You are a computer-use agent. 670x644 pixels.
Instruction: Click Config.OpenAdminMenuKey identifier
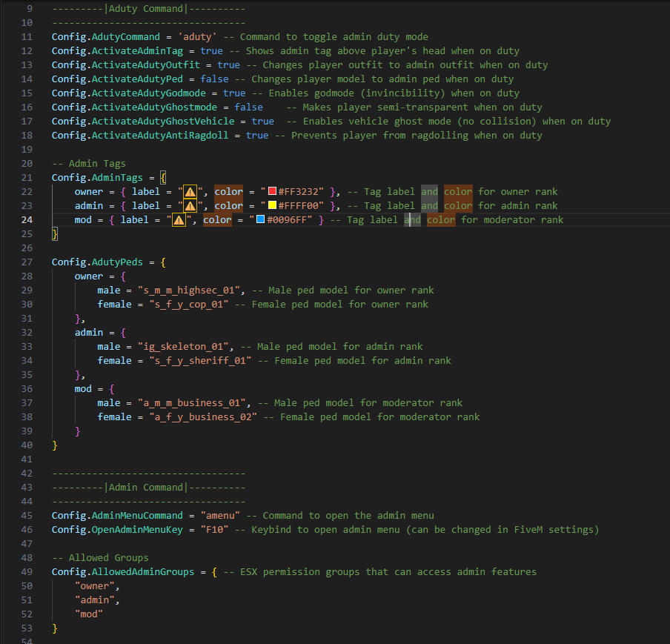(118, 529)
